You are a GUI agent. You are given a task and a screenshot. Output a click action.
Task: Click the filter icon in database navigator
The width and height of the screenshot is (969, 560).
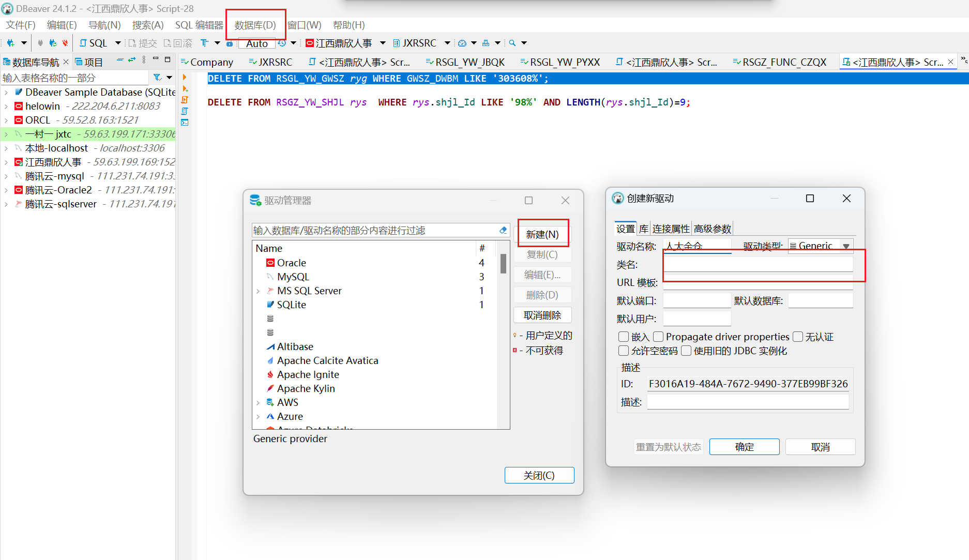click(x=157, y=78)
